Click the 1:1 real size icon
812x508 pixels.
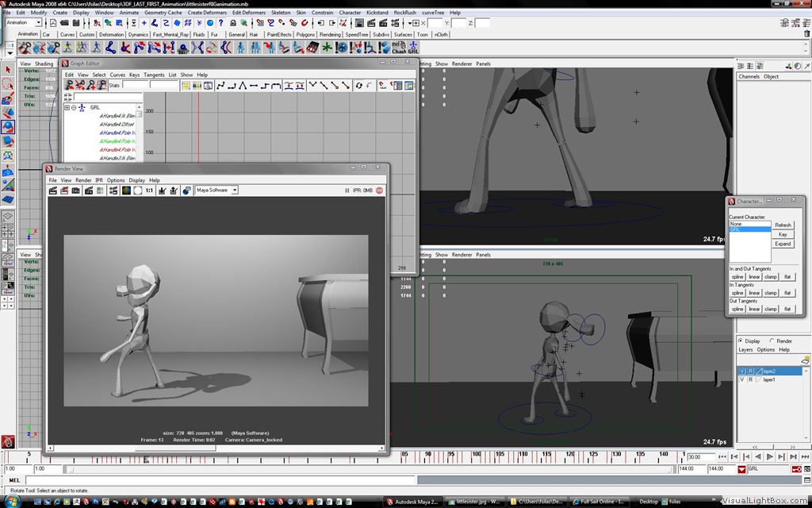click(x=149, y=190)
